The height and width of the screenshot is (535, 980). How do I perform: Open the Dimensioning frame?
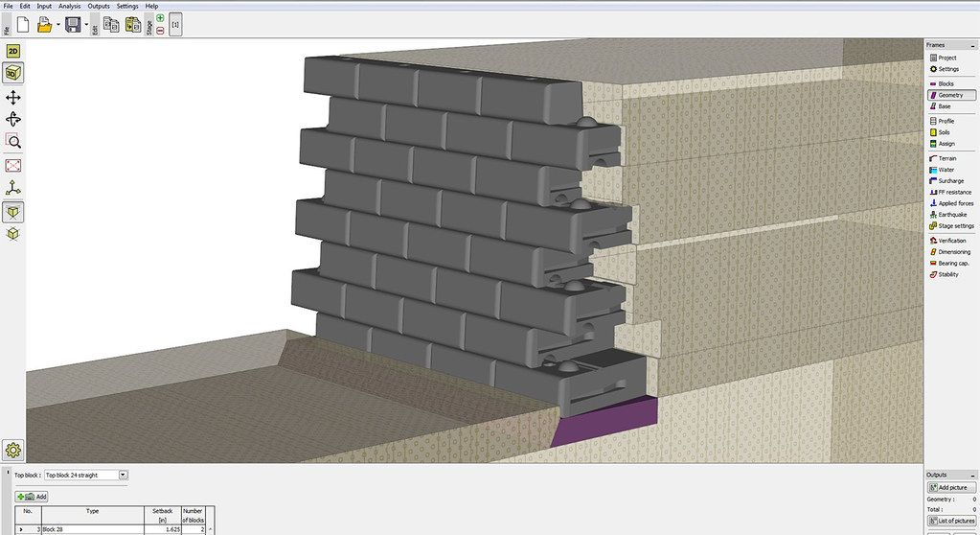pos(950,251)
